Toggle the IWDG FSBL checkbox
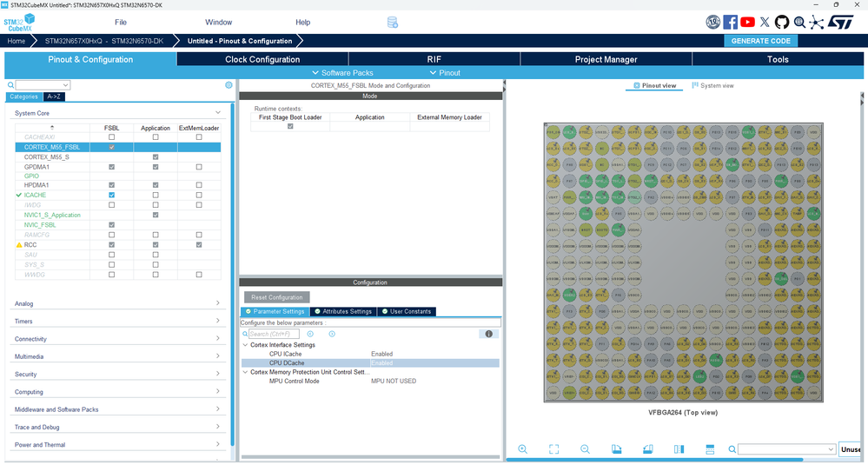Viewport: 868px width, 465px height. tap(112, 205)
